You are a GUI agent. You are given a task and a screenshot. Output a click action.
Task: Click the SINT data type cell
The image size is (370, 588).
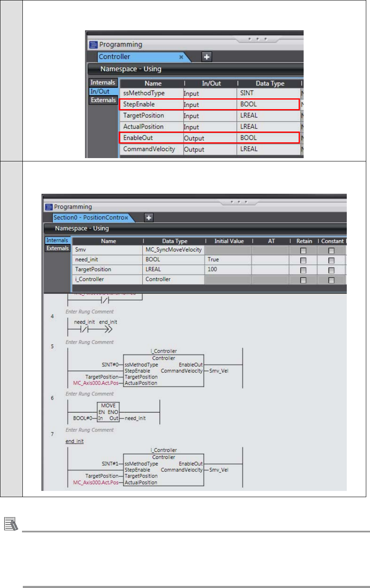click(269, 94)
